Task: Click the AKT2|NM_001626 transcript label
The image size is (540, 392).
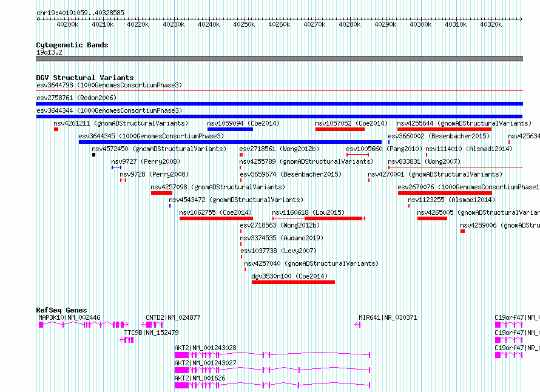Action: pos(200,378)
